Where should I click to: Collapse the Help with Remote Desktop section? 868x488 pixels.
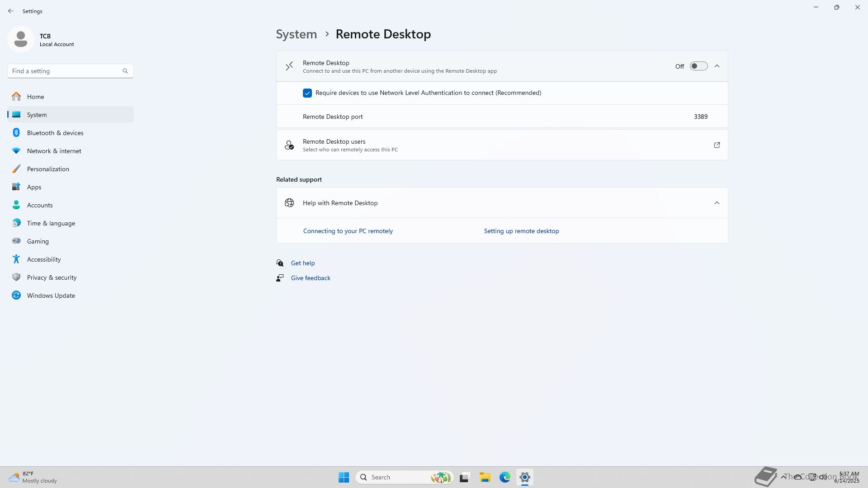717,203
